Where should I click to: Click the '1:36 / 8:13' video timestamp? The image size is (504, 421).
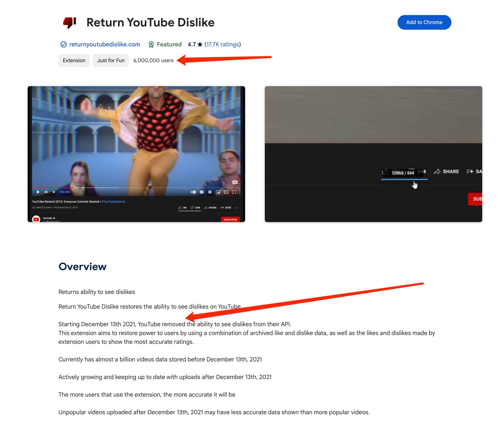coord(65,192)
